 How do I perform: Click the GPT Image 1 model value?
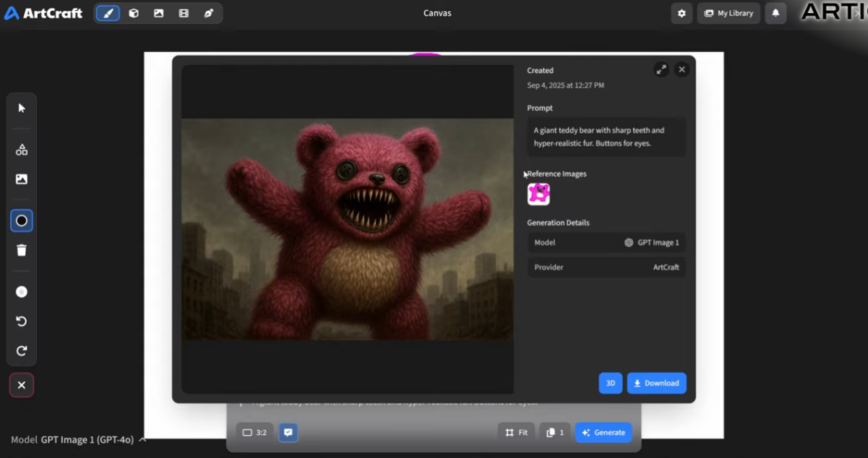[x=652, y=242]
